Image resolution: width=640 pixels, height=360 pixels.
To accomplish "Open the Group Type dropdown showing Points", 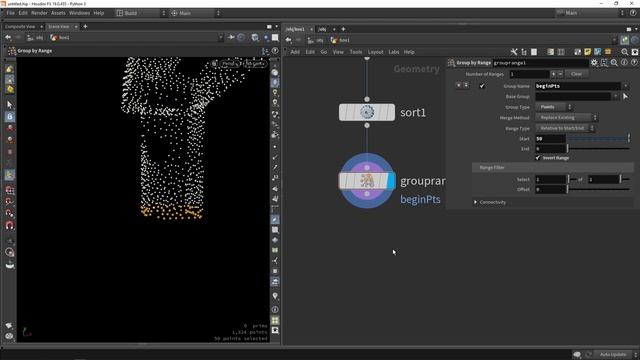I will pos(554,107).
